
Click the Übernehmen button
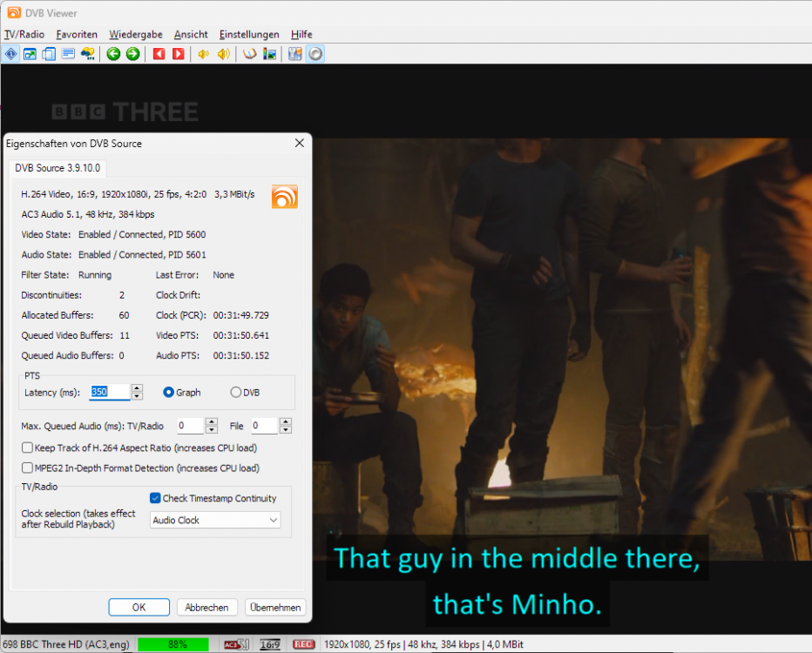[275, 607]
